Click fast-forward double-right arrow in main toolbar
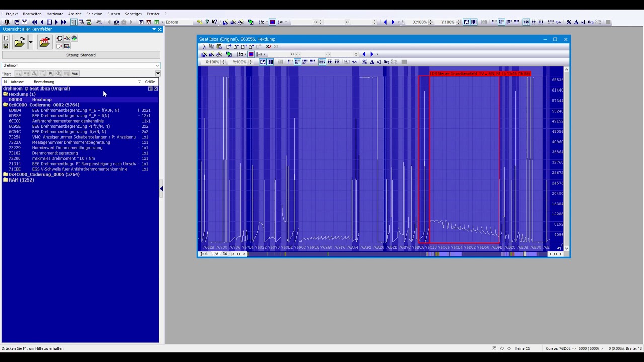 click(x=64, y=22)
